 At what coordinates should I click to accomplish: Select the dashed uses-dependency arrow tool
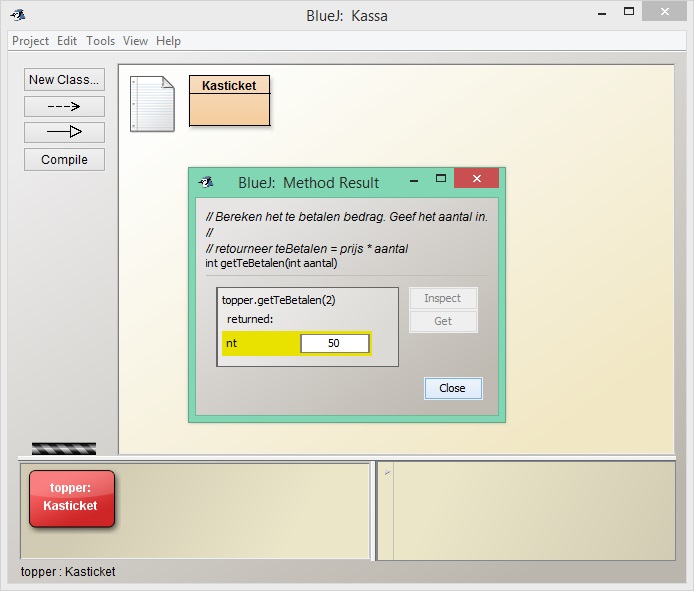click(x=64, y=106)
